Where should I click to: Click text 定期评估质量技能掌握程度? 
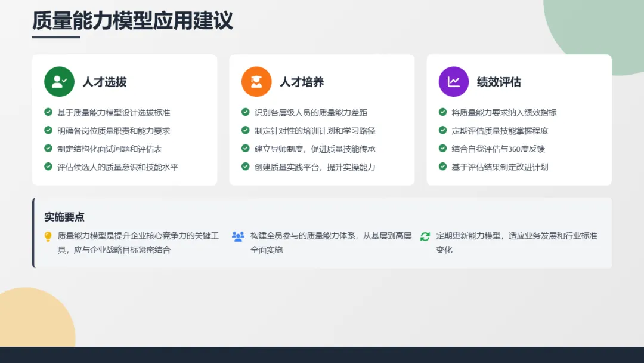pos(500,131)
